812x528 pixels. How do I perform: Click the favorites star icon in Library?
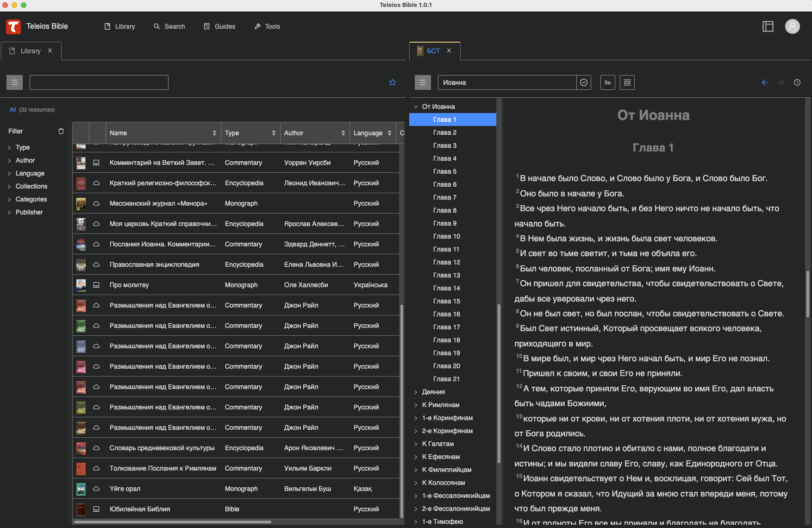click(393, 82)
